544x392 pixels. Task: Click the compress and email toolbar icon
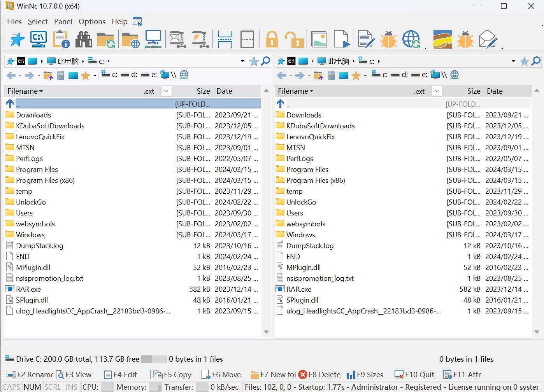(178, 39)
